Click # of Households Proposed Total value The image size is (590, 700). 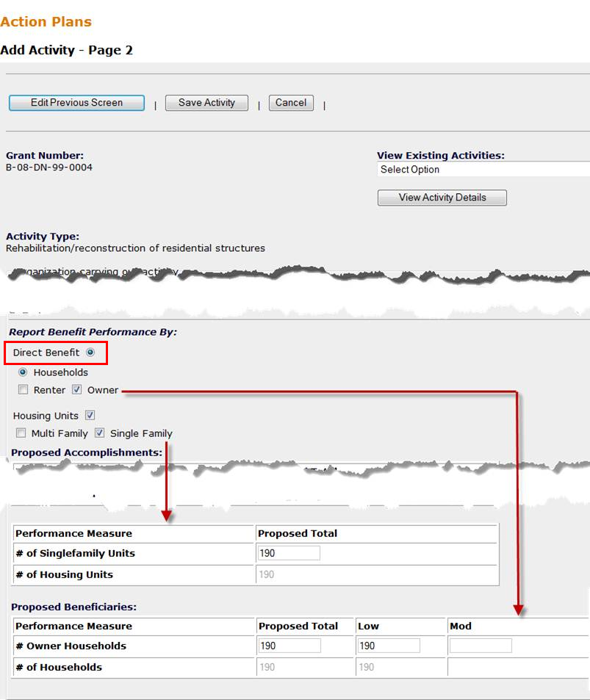267,667
